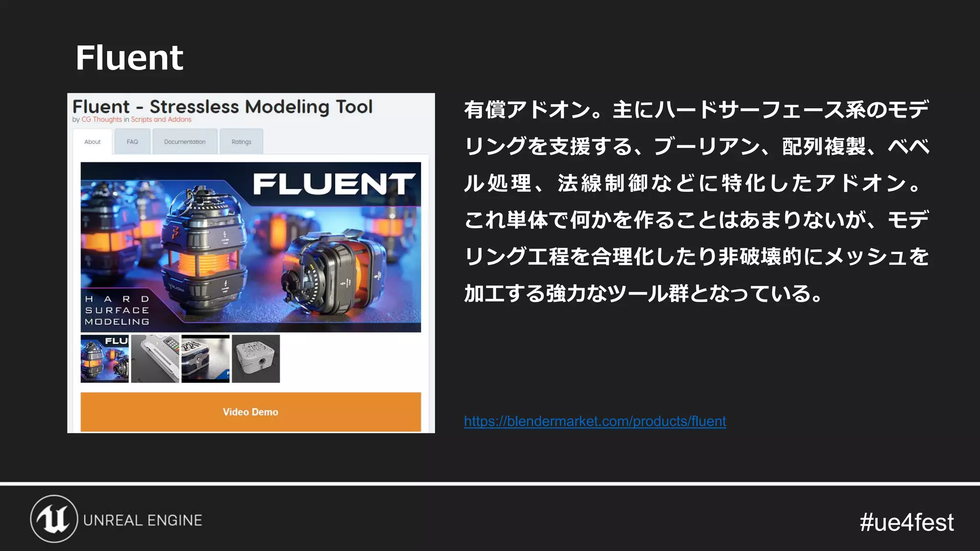Select the third thumbnail with metal case
Image resolution: width=980 pixels, height=551 pixels.
[x=206, y=359]
